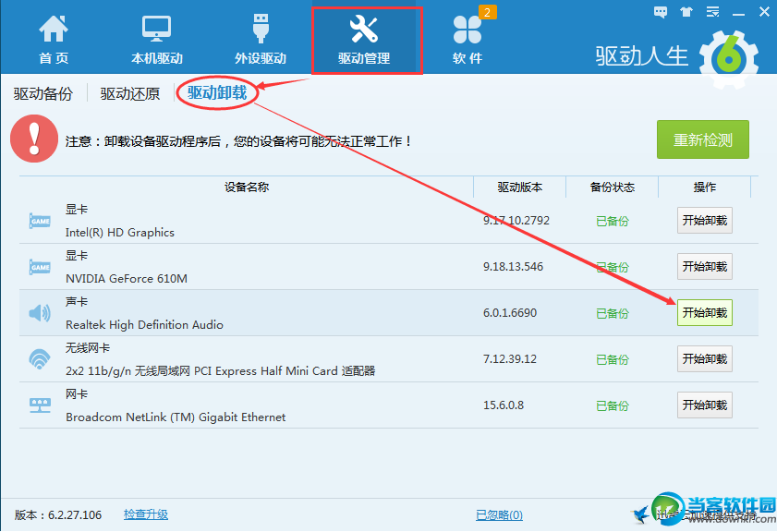The image size is (777, 532).
Task: Switch to the 驱动备份 tab
Action: click(x=43, y=93)
